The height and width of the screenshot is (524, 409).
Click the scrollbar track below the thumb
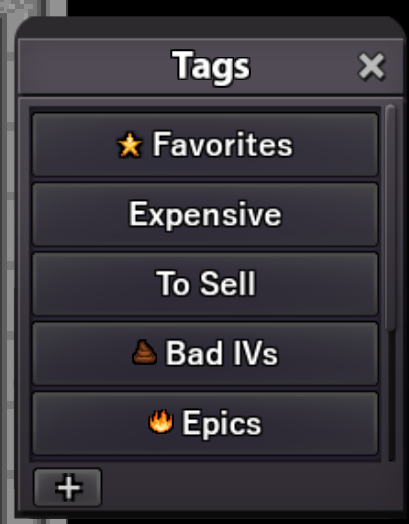390,396
